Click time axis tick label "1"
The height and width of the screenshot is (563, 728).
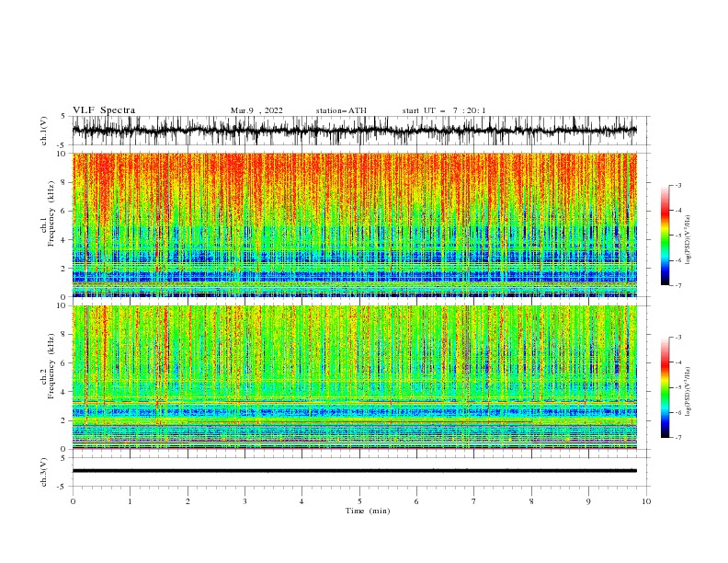click(130, 501)
